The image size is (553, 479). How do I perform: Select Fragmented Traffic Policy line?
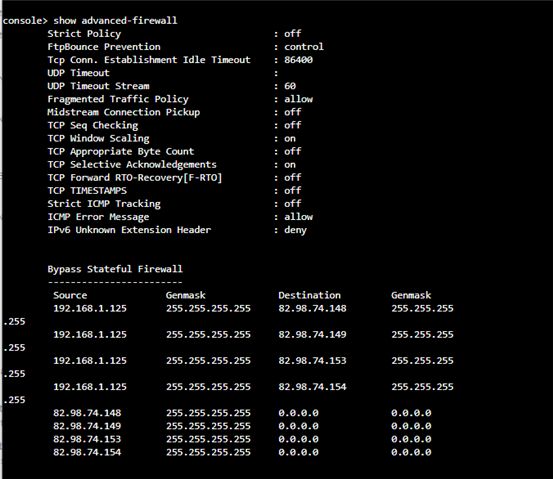[x=180, y=99]
